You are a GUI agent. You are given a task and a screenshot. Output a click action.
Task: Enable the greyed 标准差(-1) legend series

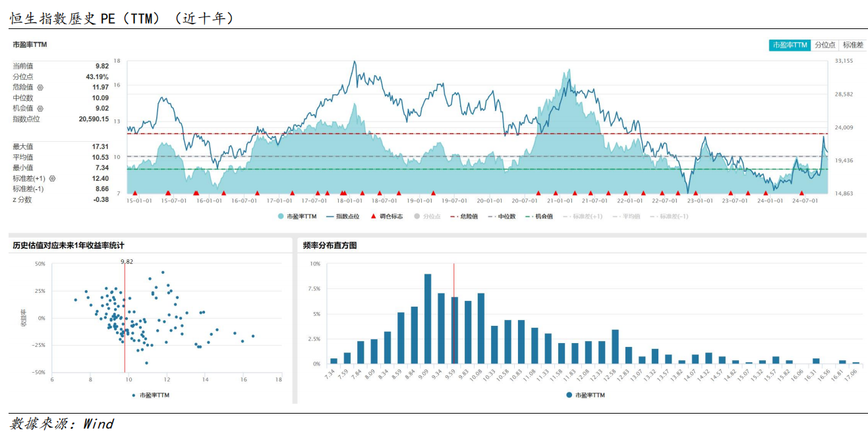(669, 216)
